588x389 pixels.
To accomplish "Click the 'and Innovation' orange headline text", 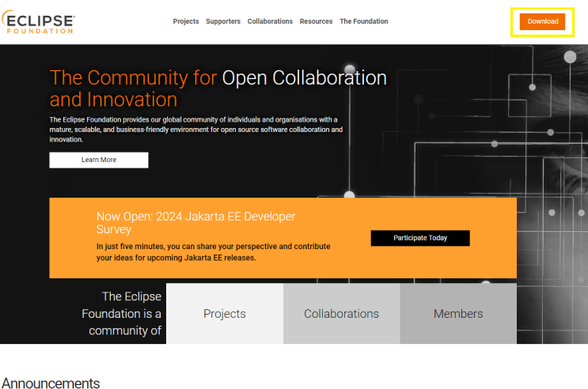I will tap(113, 100).
